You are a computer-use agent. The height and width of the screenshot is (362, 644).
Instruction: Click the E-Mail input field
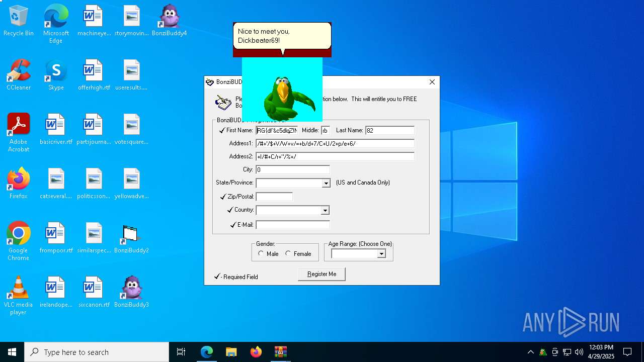pyautogui.click(x=293, y=225)
